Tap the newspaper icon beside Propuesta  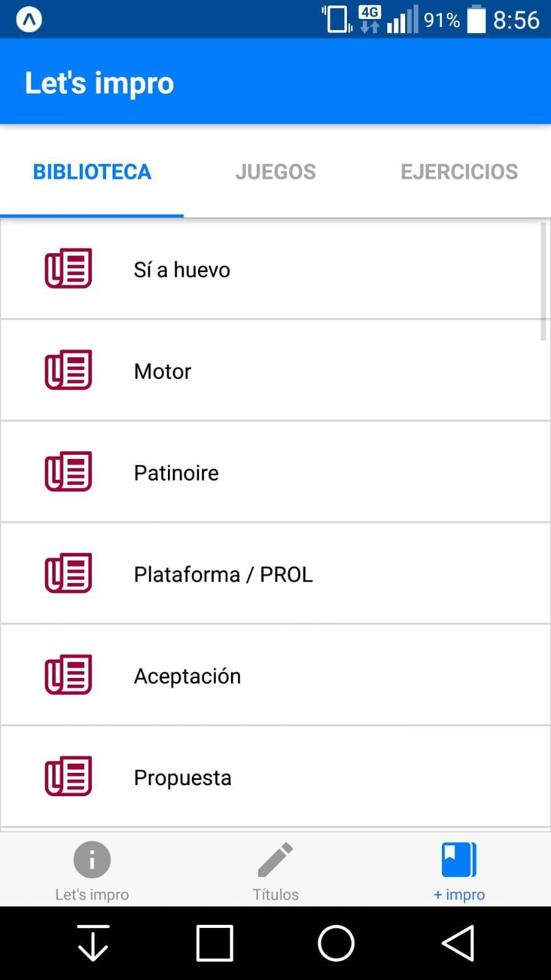click(68, 776)
